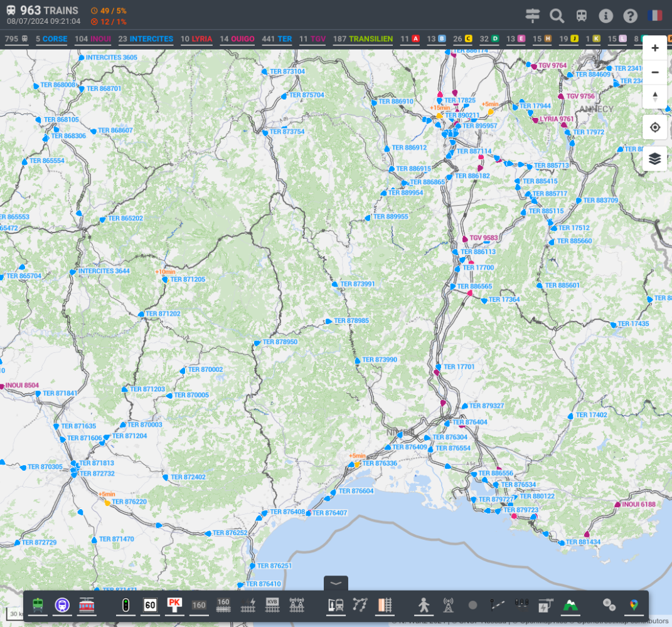Open the info circle icon
Image resolution: width=672 pixels, height=627 pixels.
point(605,16)
